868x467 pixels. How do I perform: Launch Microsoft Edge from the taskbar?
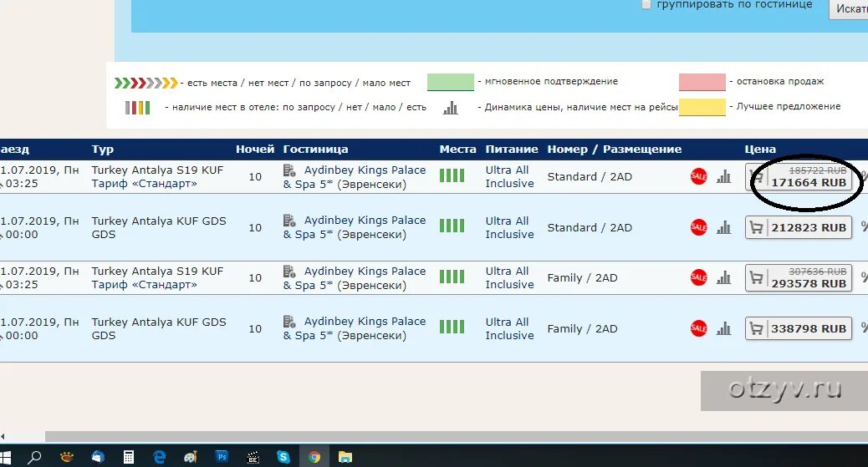pos(160,457)
